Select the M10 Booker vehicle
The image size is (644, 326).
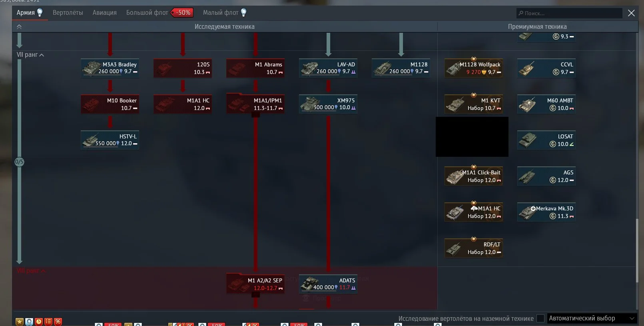110,104
